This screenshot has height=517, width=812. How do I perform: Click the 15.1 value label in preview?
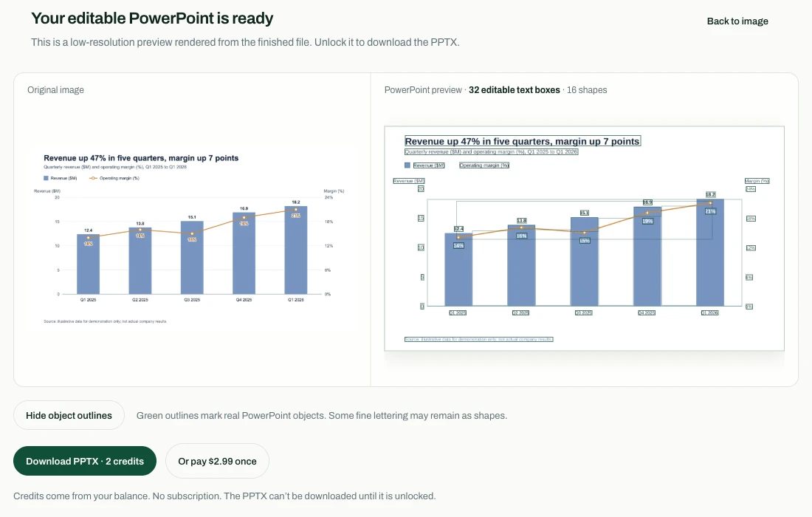point(584,213)
